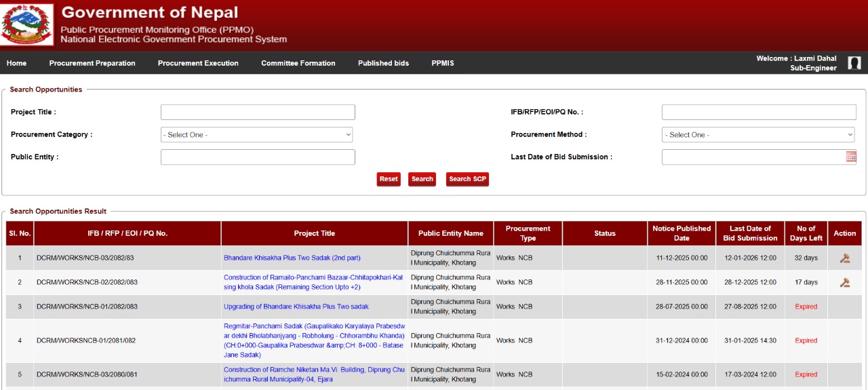Click gavel action icon for Bhandare 2nd part
Image resolution: width=868 pixels, height=390 pixels.
tap(844, 258)
